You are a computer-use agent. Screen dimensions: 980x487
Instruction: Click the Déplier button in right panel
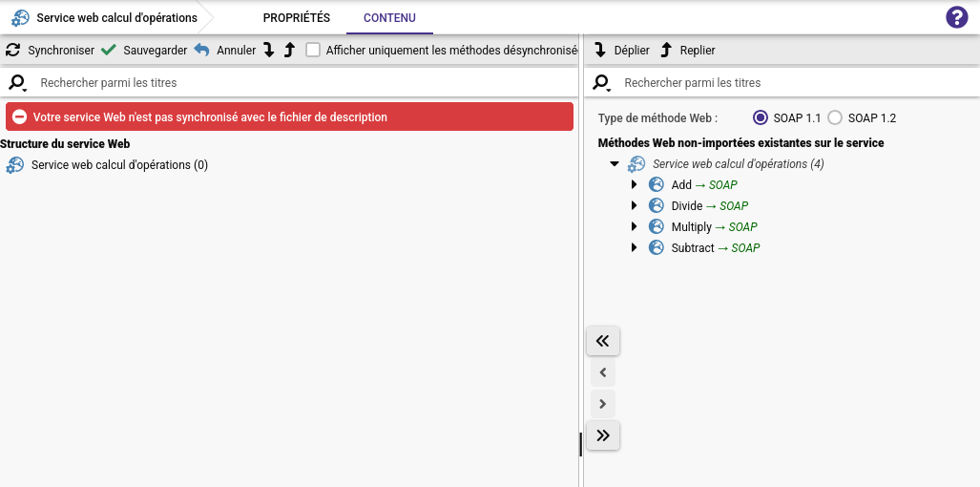(x=621, y=50)
